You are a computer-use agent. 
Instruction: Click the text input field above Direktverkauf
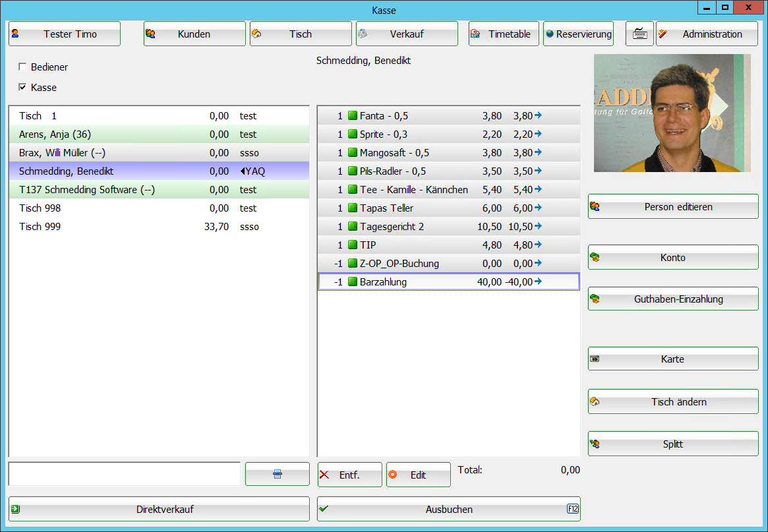(124, 474)
